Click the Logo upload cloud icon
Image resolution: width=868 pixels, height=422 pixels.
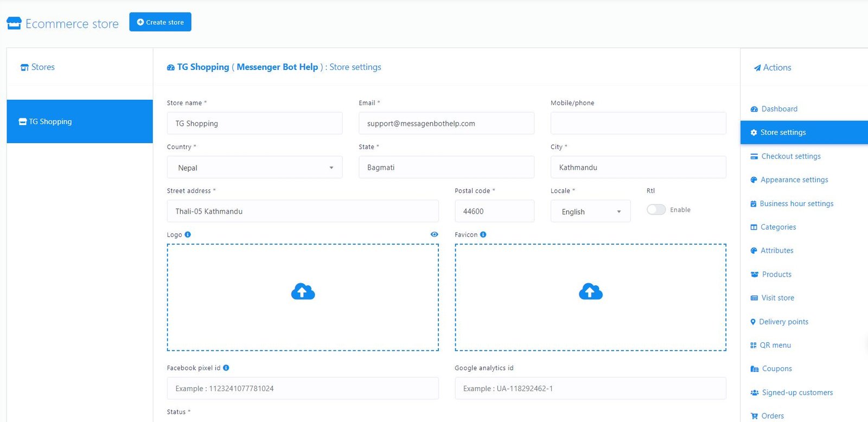pyautogui.click(x=303, y=292)
